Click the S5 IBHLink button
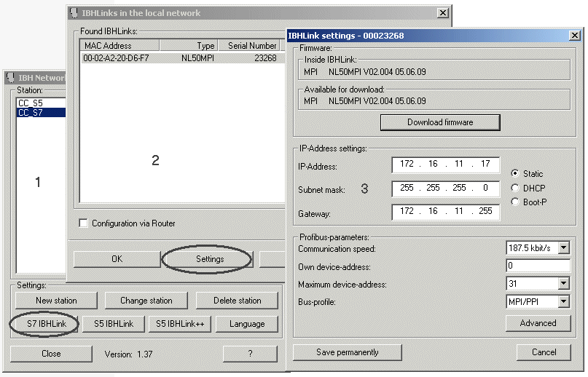Viewport: 588px width, 377px height. point(114,324)
